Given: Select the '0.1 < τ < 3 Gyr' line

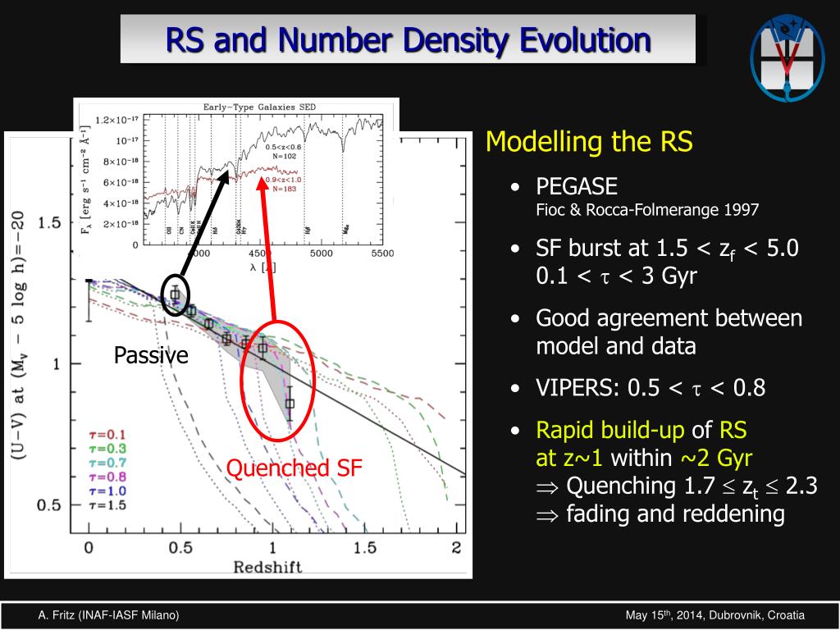Looking at the screenshot, I should coord(616,276).
